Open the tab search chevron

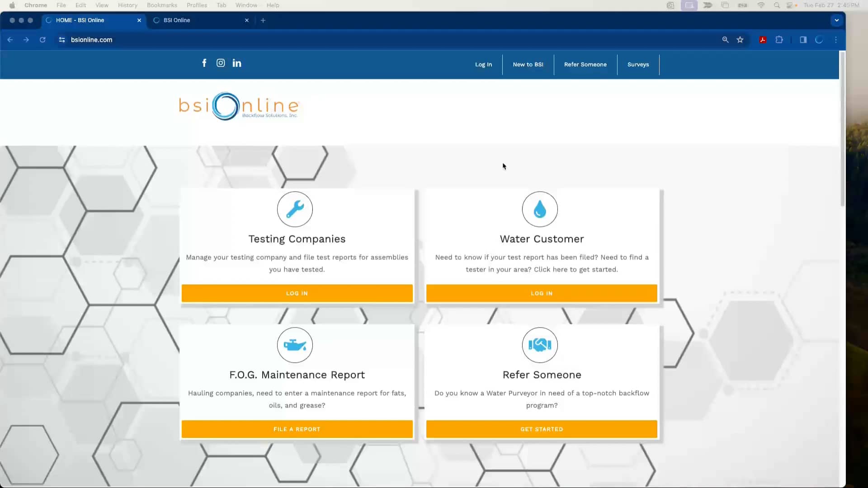837,20
